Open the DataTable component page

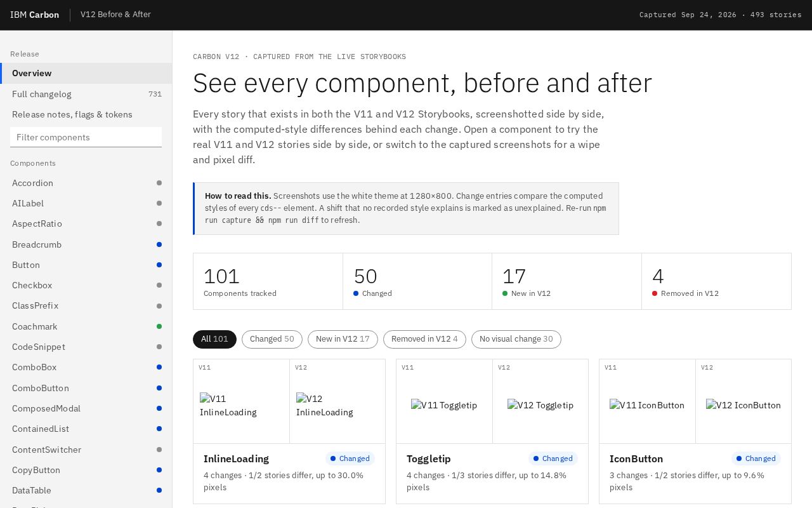click(86, 490)
